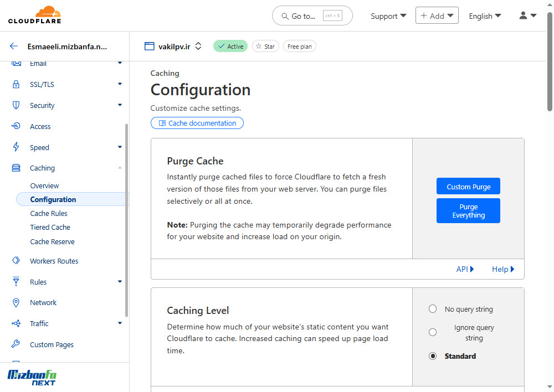Image resolution: width=554 pixels, height=392 pixels.
Task: Click the Access icon in sidebar
Action: pyautogui.click(x=16, y=126)
